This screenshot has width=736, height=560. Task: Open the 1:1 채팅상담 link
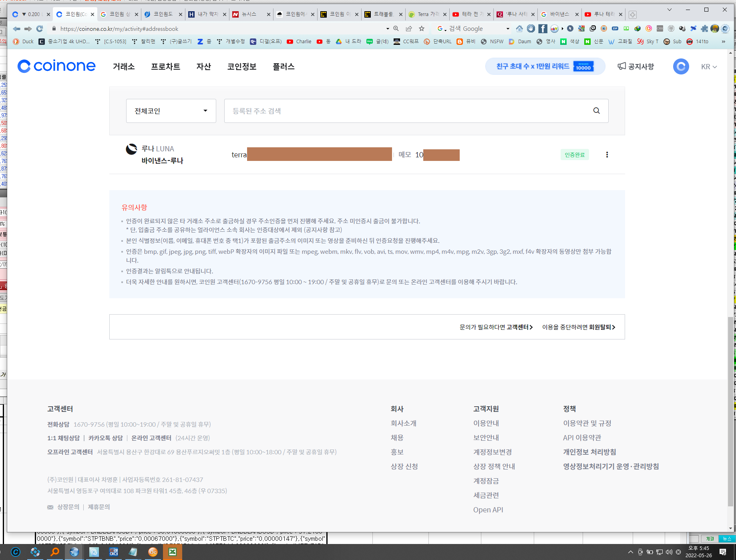pyautogui.click(x=63, y=438)
